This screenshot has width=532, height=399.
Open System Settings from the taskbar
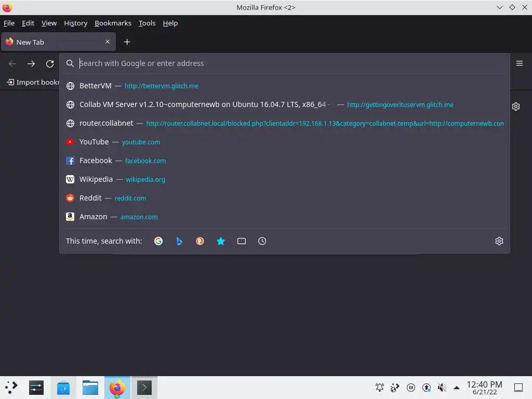pyautogui.click(x=36, y=388)
